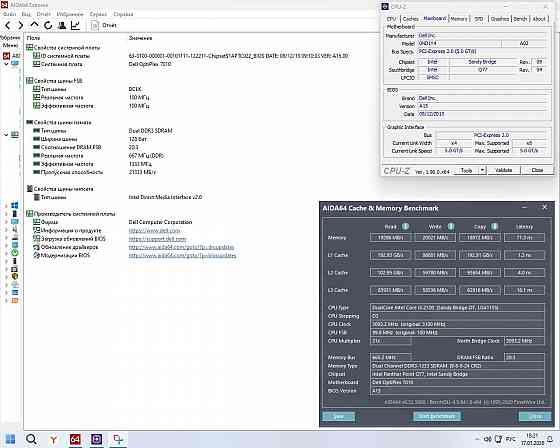This screenshot has width=560, height=448.
Task: Refresh the AIDA64 page with the refresh icon
Action: tap(48, 25)
